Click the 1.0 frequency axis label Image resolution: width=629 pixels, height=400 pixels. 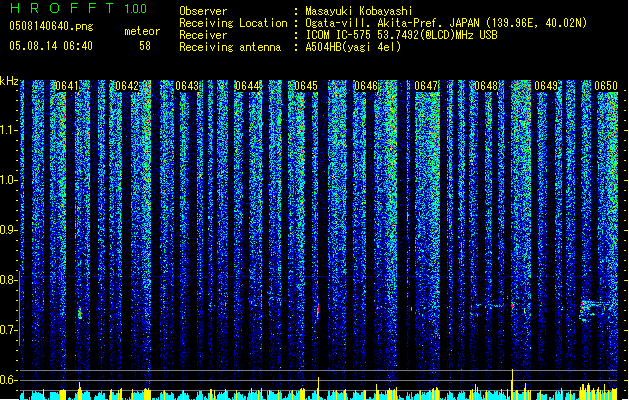[x=9, y=180]
